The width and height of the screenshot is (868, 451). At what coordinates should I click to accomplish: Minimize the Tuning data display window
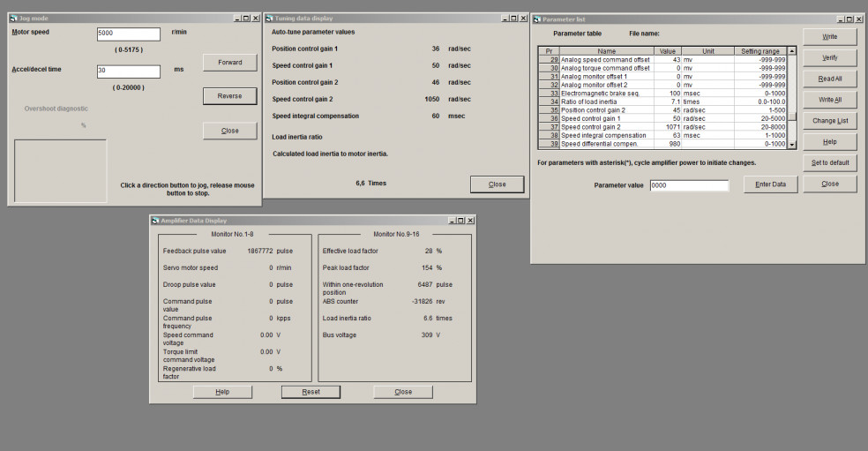click(505, 19)
